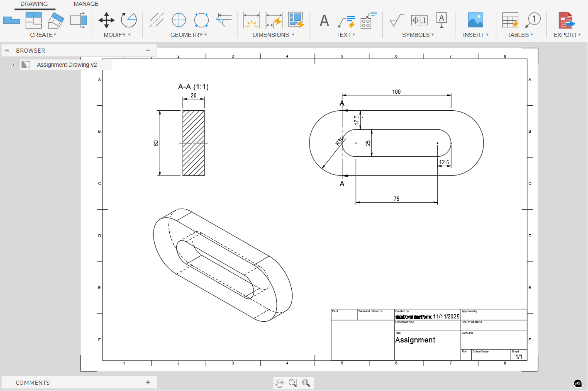This screenshot has height=391, width=588.
Task: Click the Export PDF icon
Action: pyautogui.click(x=566, y=20)
